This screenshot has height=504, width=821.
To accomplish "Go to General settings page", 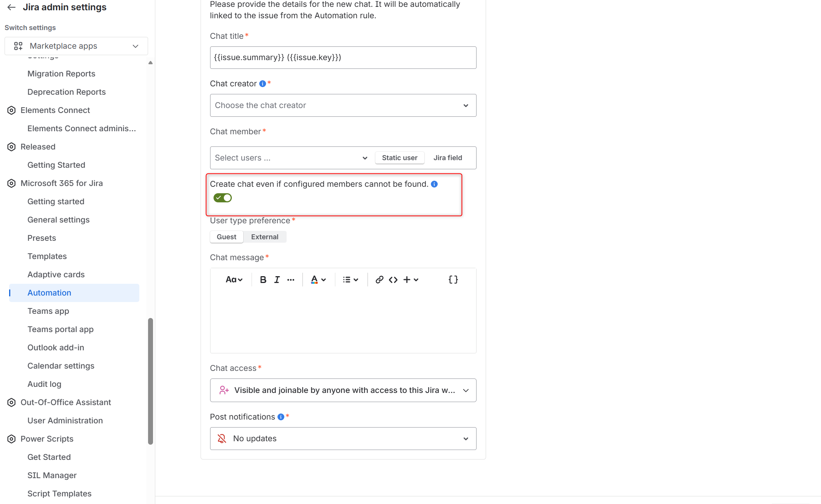I will point(58,220).
